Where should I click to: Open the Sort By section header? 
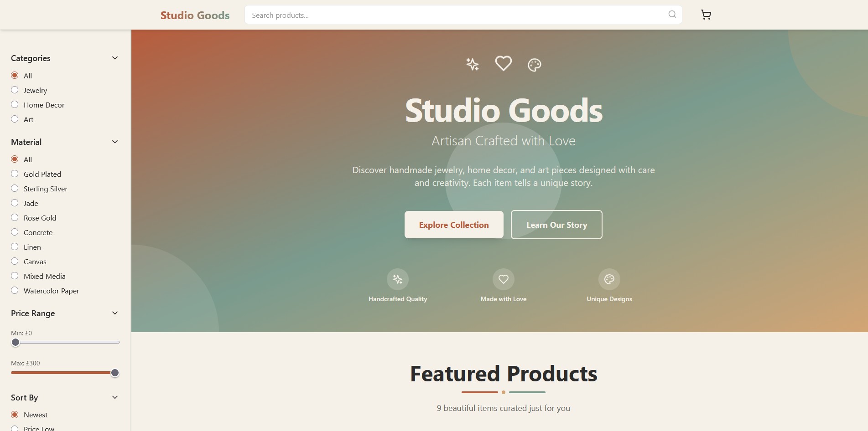click(x=114, y=397)
